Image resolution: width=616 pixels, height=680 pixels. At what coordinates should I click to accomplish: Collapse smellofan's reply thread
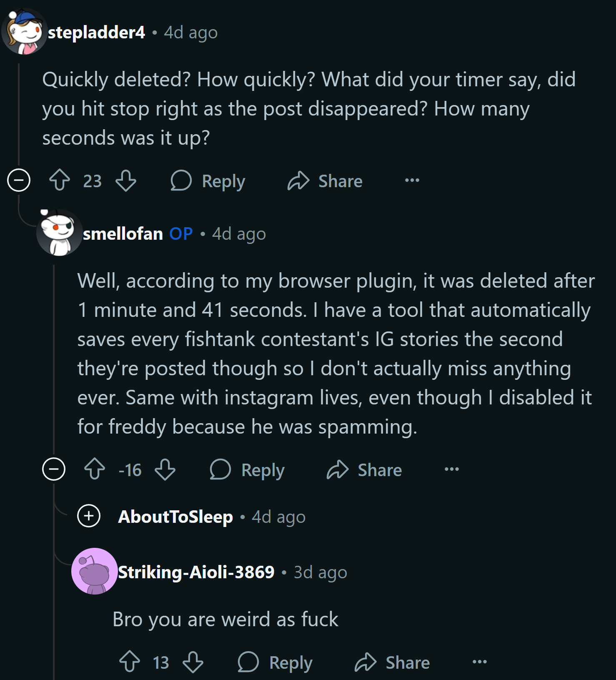(x=54, y=469)
